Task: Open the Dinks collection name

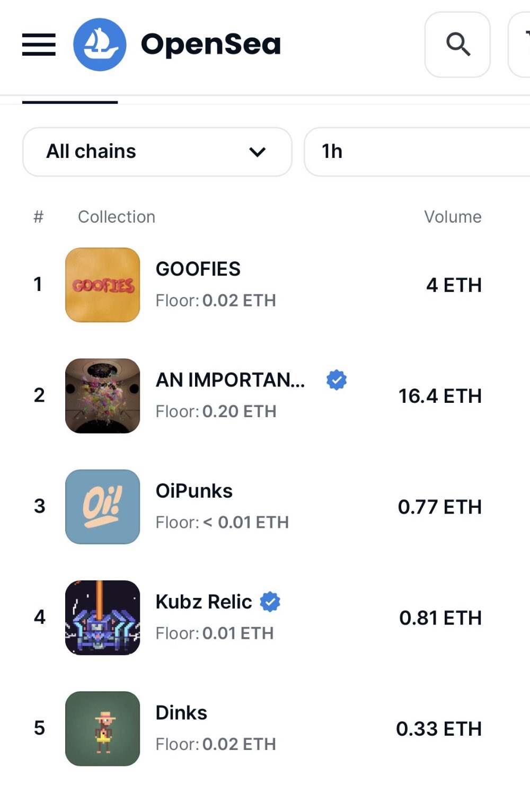Action: (x=181, y=713)
